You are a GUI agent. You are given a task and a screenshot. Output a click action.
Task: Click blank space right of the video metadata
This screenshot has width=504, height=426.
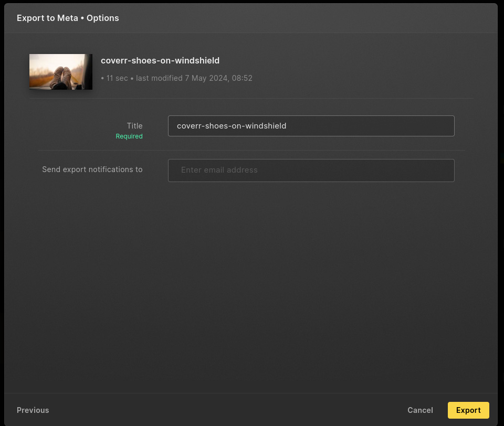point(363,72)
